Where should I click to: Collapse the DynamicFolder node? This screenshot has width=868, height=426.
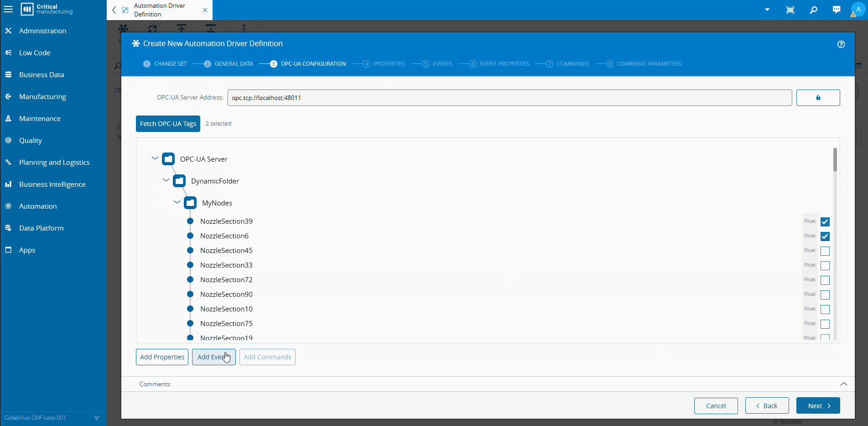pyautogui.click(x=166, y=180)
